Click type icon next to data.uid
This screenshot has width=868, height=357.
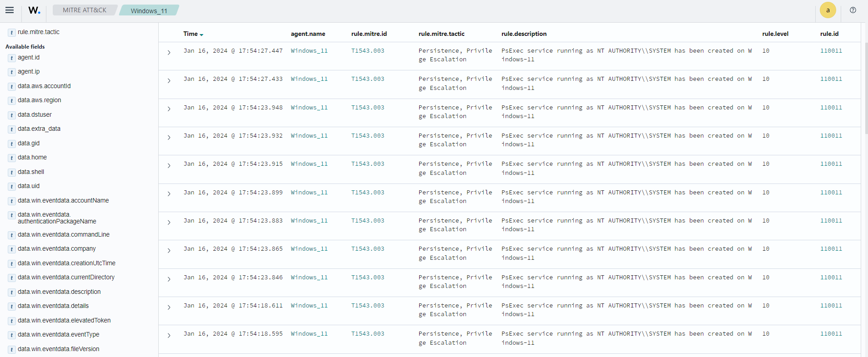tap(12, 186)
